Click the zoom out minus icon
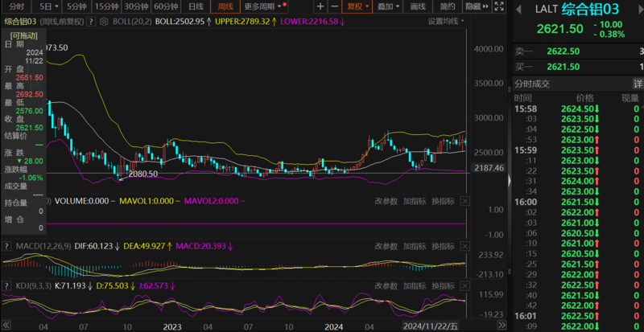The height and width of the screenshot is (332, 644). click(334, 6)
